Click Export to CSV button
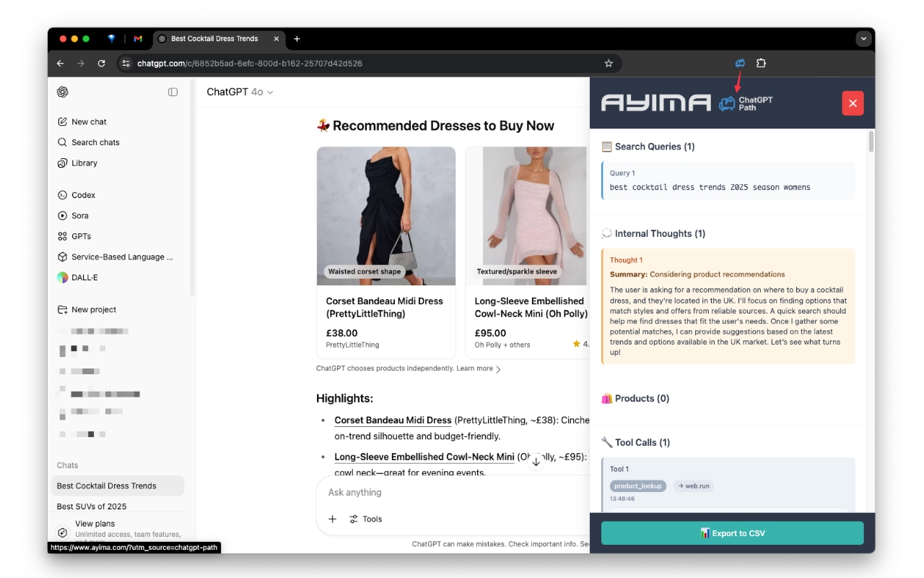 coord(732,533)
